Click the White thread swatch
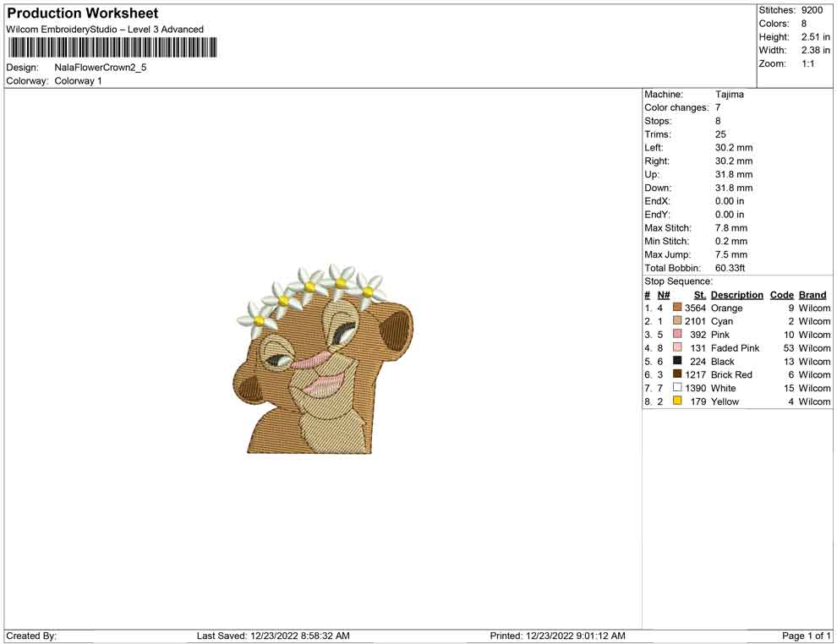This screenshot has height=644, width=837. [676, 388]
